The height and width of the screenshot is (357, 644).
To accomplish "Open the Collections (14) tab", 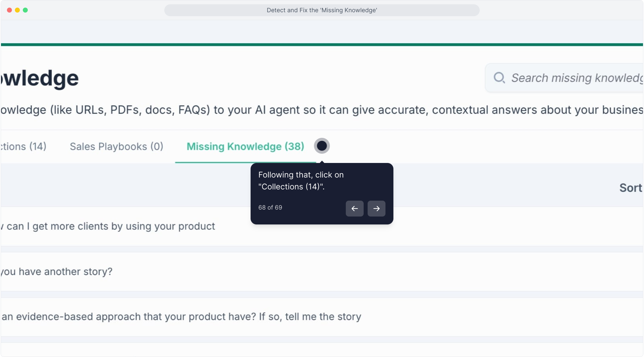I will click(23, 146).
